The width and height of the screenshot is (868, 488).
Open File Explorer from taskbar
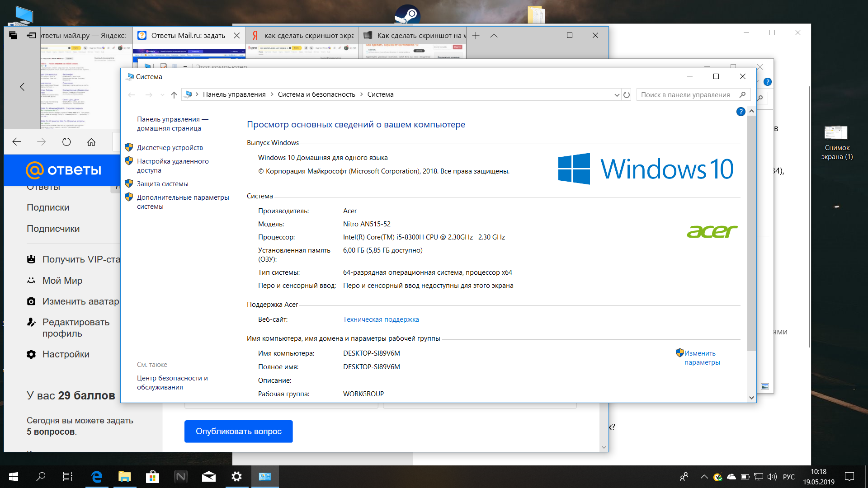click(x=125, y=477)
